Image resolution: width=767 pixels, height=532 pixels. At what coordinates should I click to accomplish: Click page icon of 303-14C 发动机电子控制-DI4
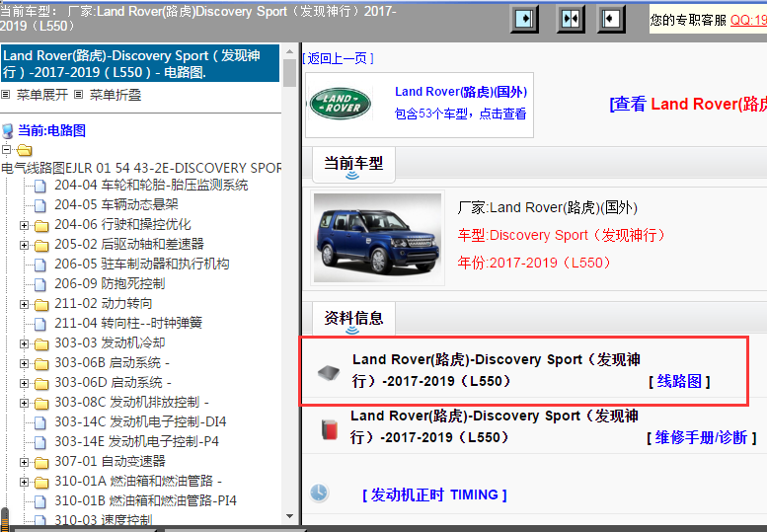coord(40,422)
